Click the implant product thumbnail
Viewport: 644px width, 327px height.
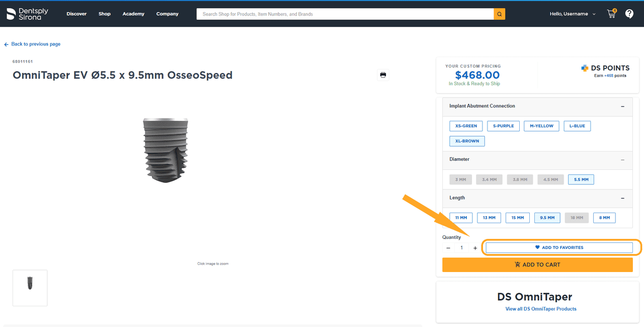[x=30, y=288]
